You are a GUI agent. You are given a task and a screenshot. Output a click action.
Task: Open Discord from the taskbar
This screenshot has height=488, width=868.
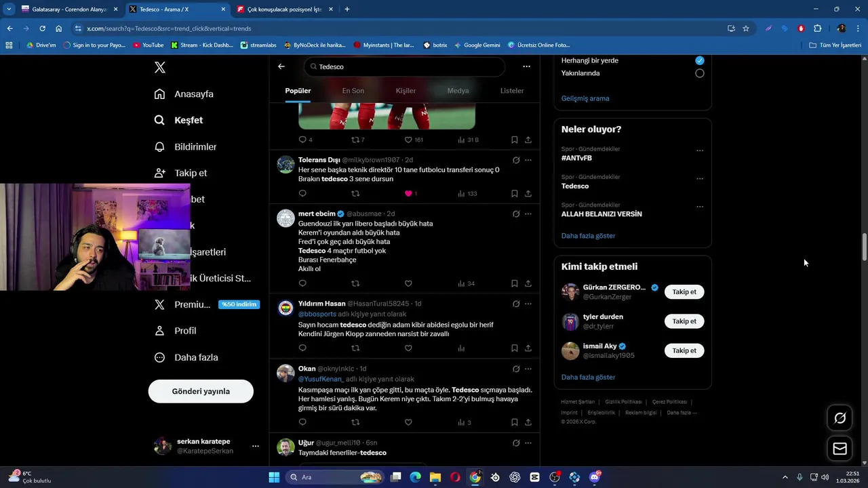(x=595, y=477)
